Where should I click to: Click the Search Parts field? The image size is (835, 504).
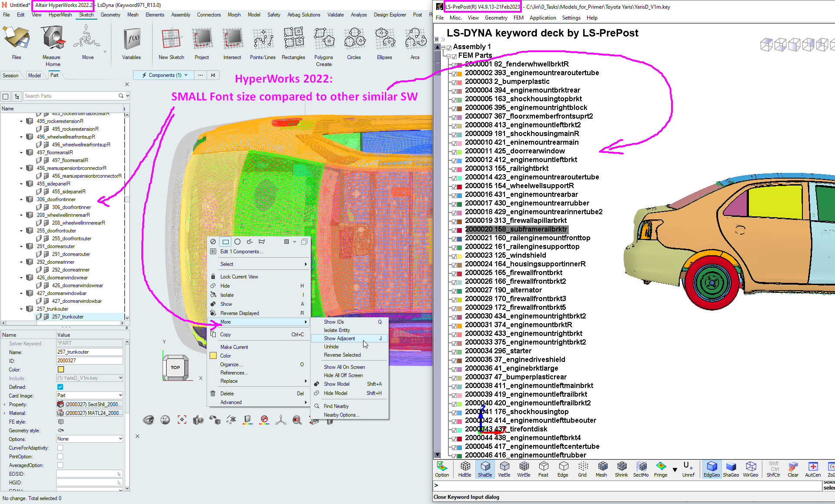tap(70, 96)
